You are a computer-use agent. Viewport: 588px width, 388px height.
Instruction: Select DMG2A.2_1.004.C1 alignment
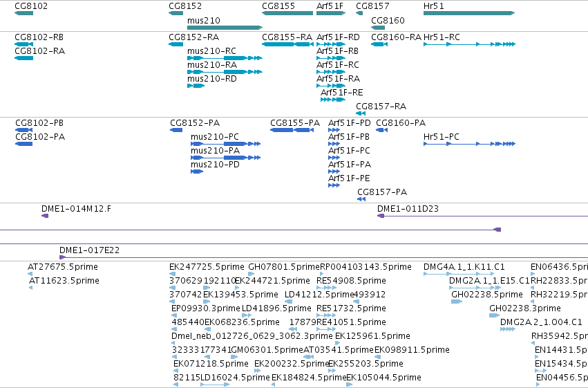pyautogui.click(x=508, y=329)
